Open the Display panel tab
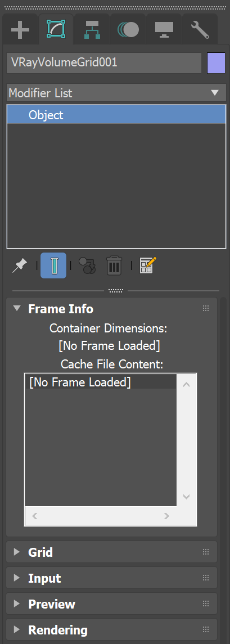The width and height of the screenshot is (230, 644). point(164,30)
